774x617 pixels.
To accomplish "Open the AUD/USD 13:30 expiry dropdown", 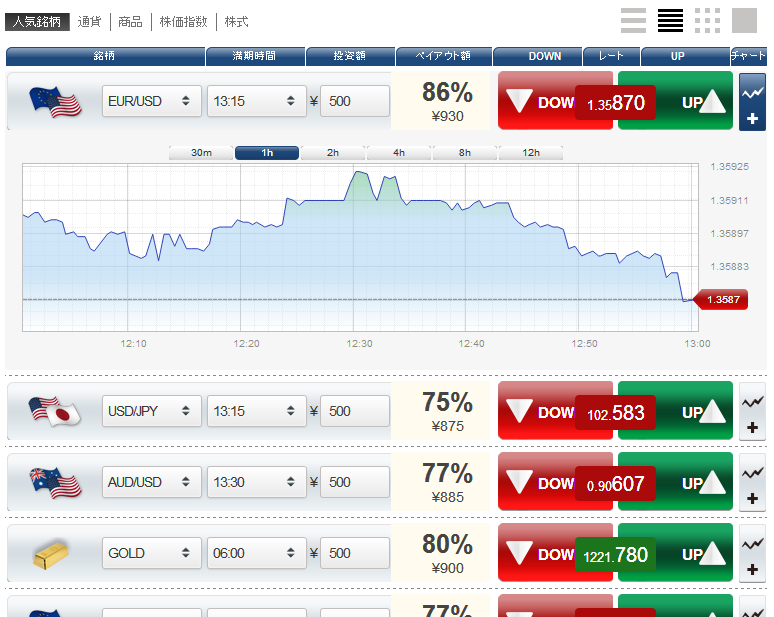I will [x=257, y=482].
